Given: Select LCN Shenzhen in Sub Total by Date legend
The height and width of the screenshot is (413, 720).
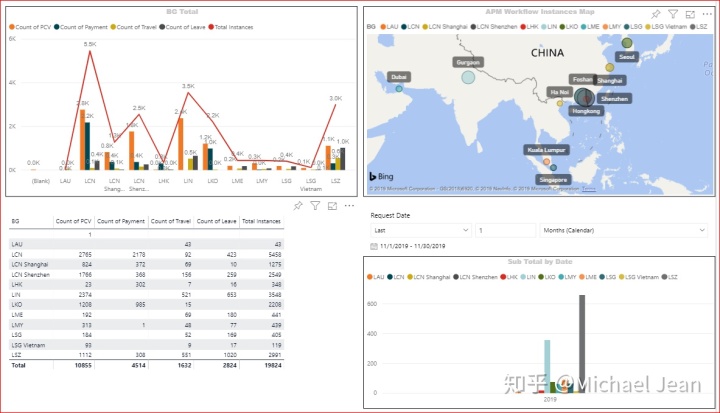Looking at the screenshot, I should 475,277.
